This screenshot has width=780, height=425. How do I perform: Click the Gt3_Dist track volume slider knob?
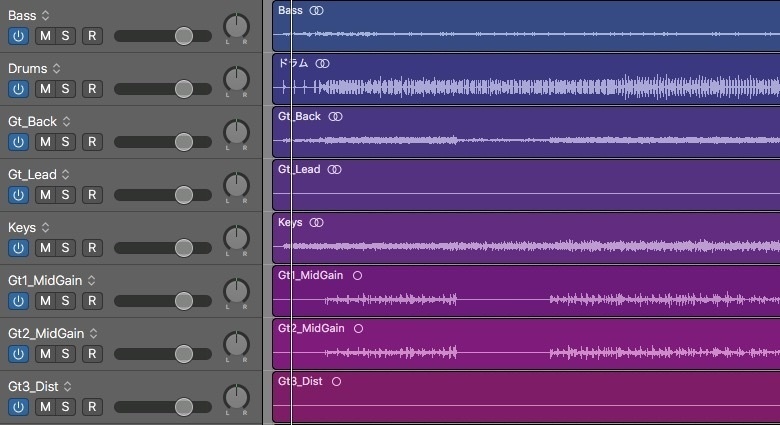tap(184, 407)
